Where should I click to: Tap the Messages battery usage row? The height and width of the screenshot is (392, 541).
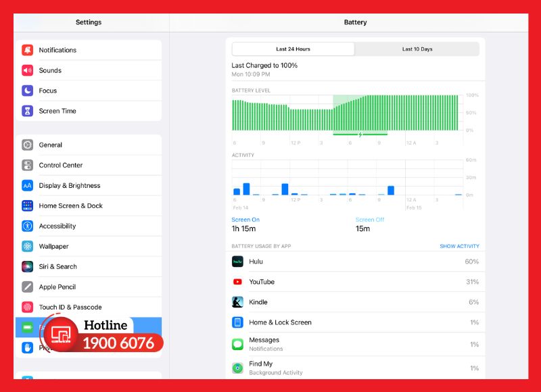[x=355, y=344]
